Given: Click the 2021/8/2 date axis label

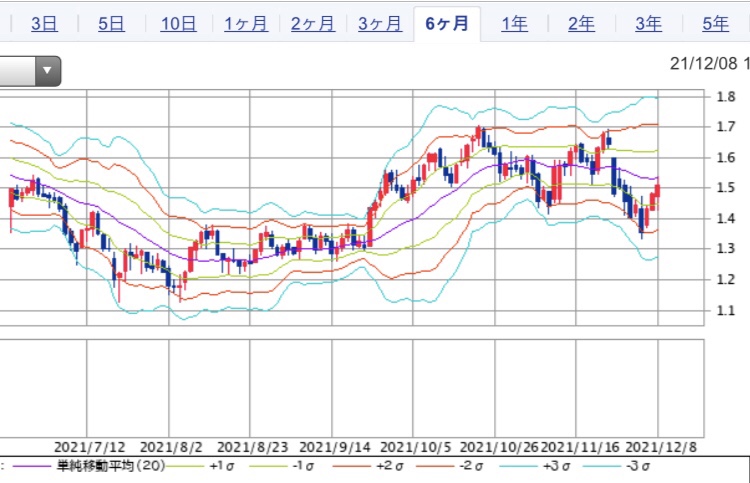Looking at the screenshot, I should (171, 448).
